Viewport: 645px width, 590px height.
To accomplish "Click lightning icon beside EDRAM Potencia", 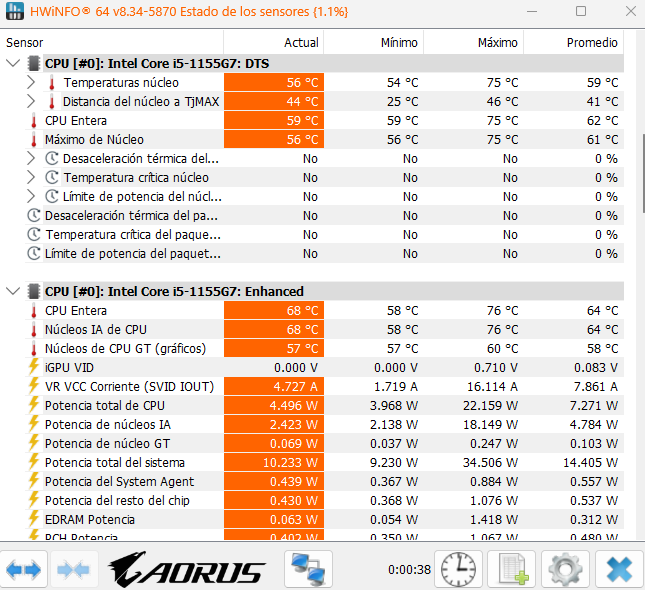I will point(34,518).
